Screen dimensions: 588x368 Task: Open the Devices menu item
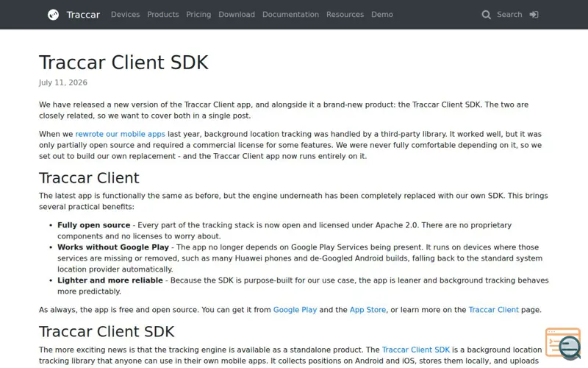[x=125, y=15]
